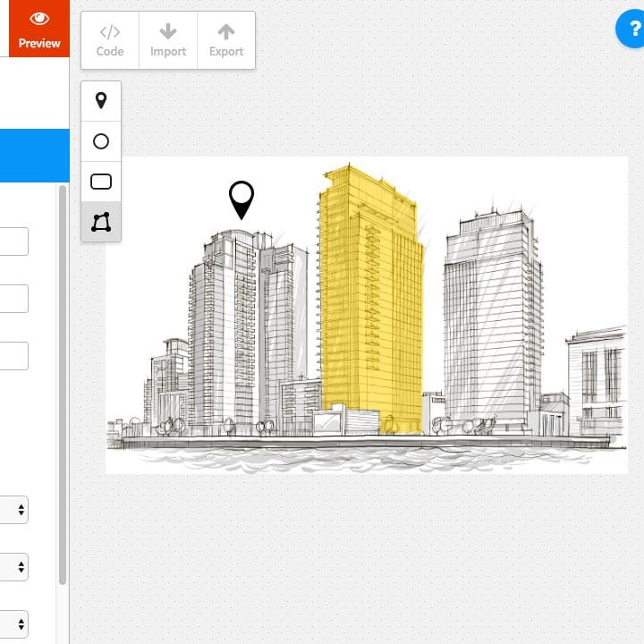Click the blue highlighted bar in left panel
644x644 pixels.
34,156
